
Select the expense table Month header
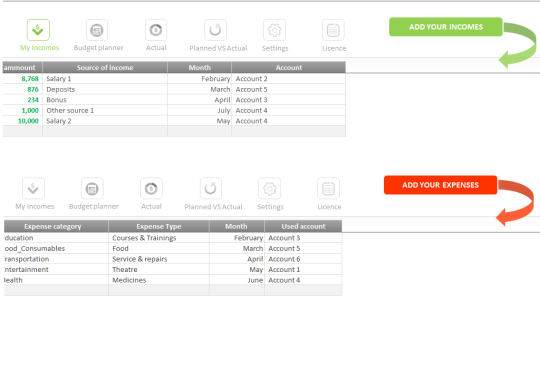click(237, 226)
